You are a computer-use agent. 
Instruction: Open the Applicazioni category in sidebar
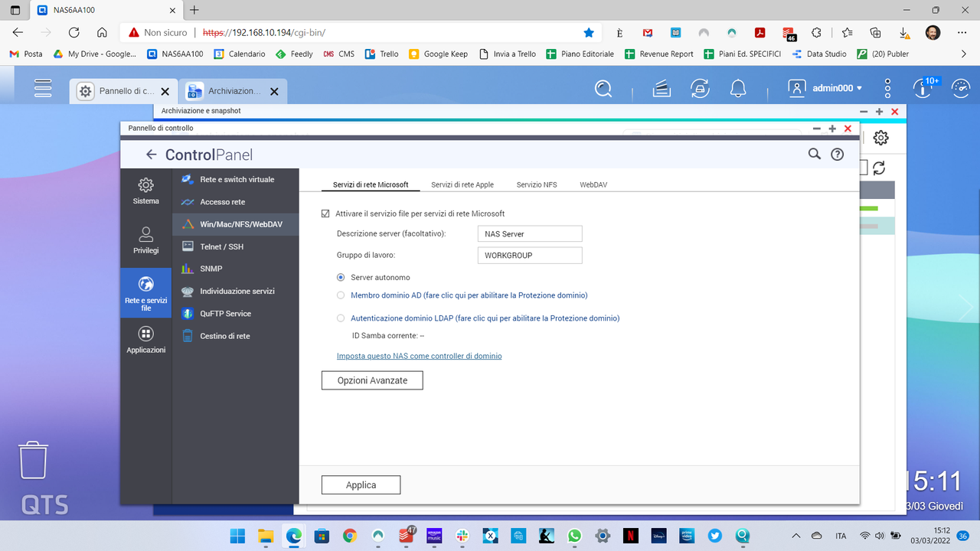145,340
